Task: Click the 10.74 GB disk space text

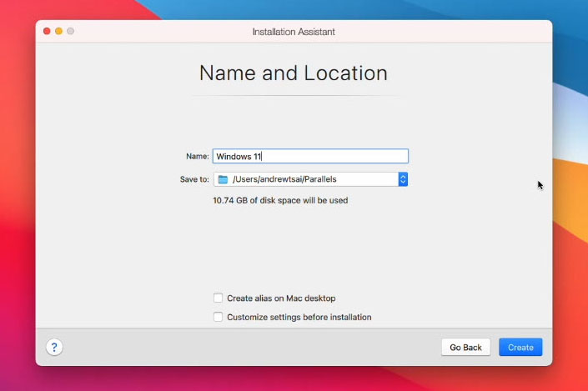Action: 280,200
